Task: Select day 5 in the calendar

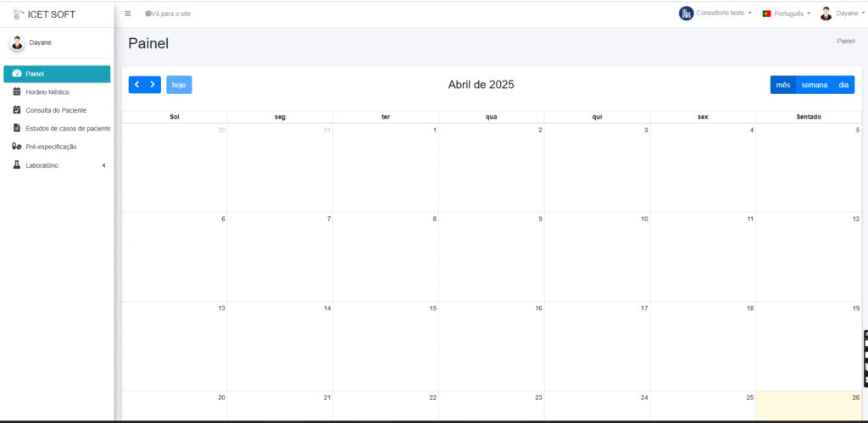Action: point(809,168)
